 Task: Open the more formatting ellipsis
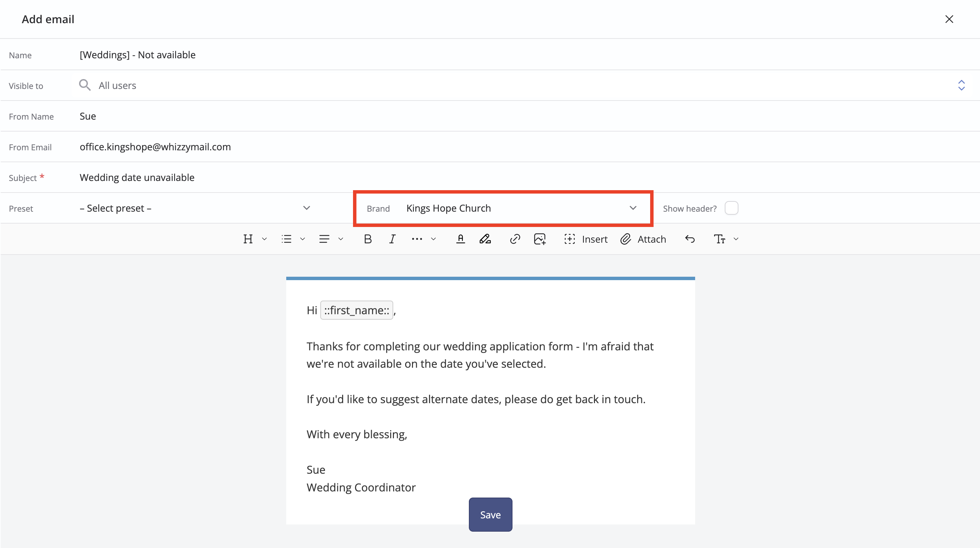click(x=417, y=239)
